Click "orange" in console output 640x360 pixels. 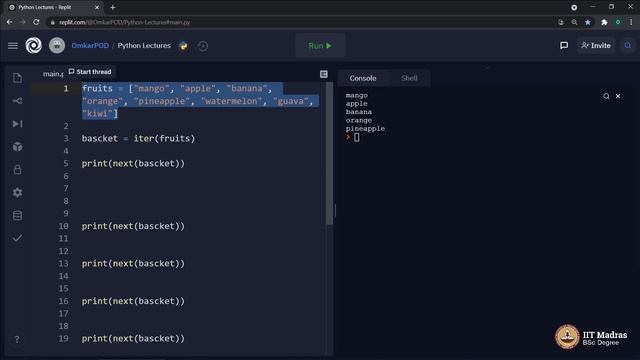tap(359, 120)
